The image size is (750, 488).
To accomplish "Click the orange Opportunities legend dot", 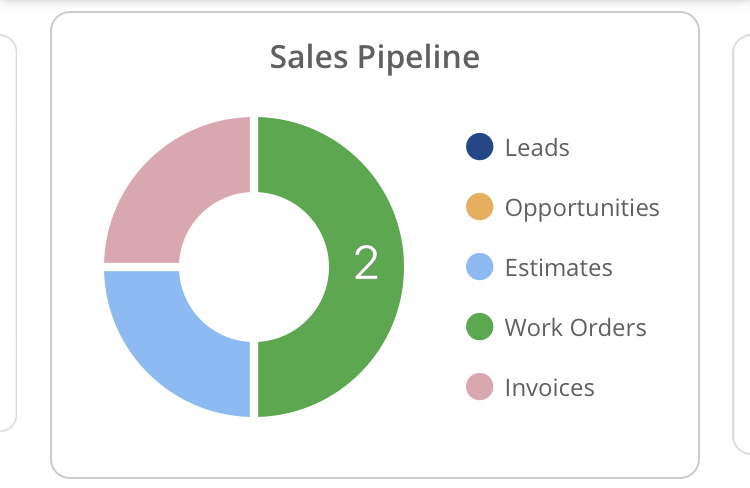I will tap(480, 208).
